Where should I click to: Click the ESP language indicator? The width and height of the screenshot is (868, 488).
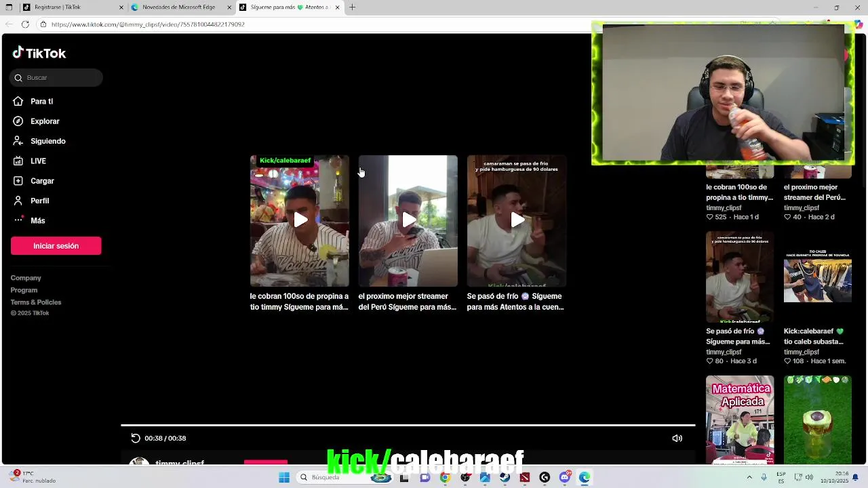781,477
